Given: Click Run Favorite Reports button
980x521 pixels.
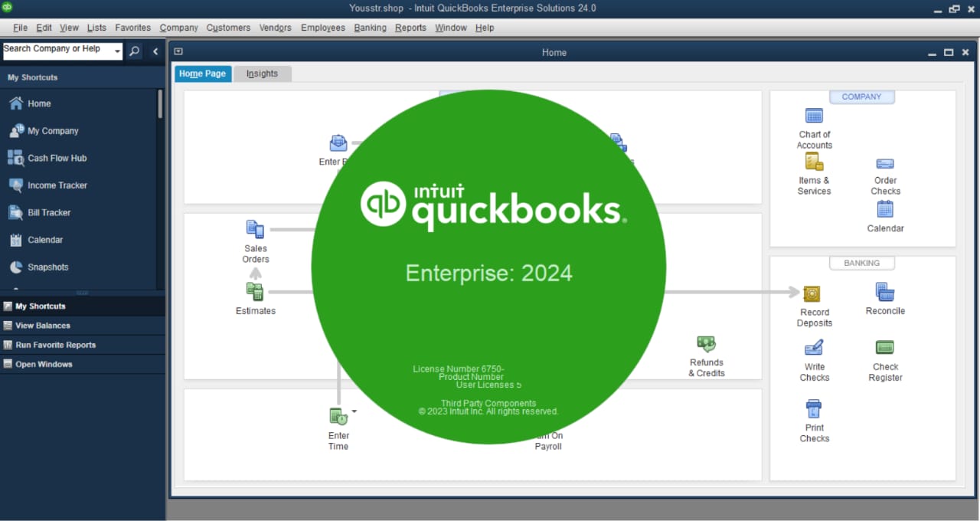Looking at the screenshot, I should point(55,345).
